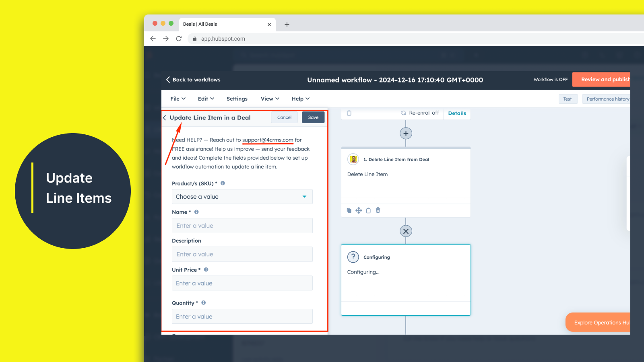Click the trash icon on Delete Line Item card
Viewport: 644px width, 362px height.
[x=378, y=210]
